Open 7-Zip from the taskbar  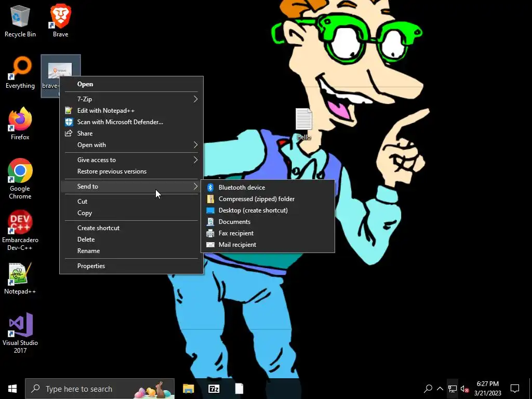coord(214,389)
